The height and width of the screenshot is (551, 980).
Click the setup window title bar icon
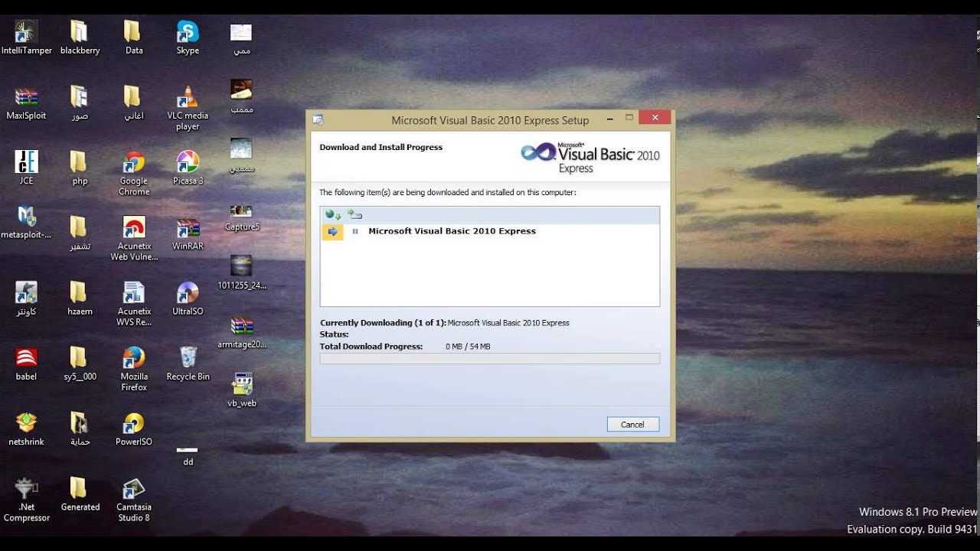318,120
